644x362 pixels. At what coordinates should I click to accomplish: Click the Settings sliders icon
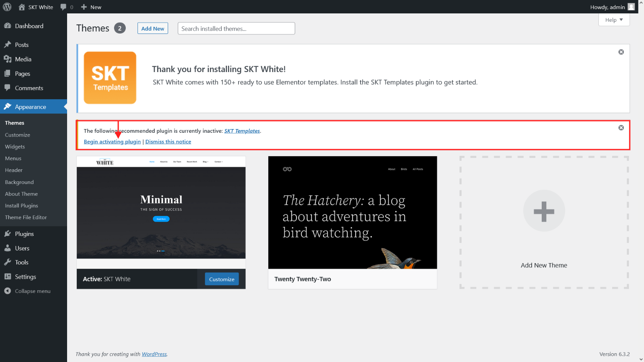tap(8, 277)
